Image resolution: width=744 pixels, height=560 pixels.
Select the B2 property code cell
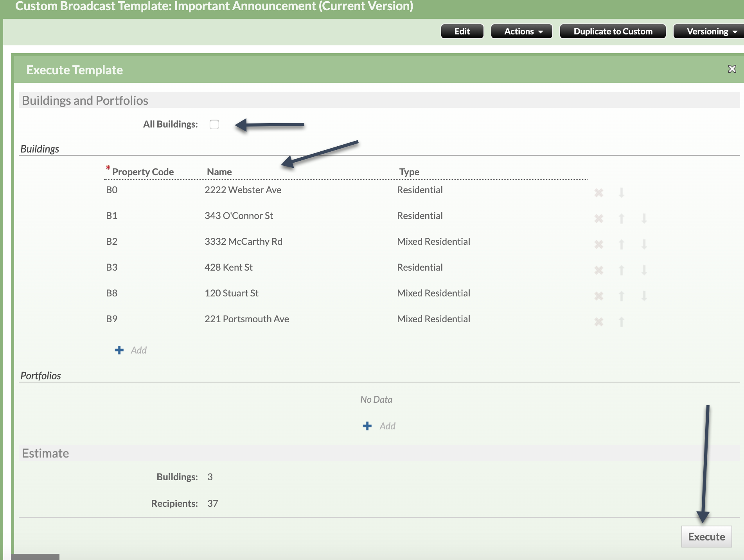coord(112,242)
